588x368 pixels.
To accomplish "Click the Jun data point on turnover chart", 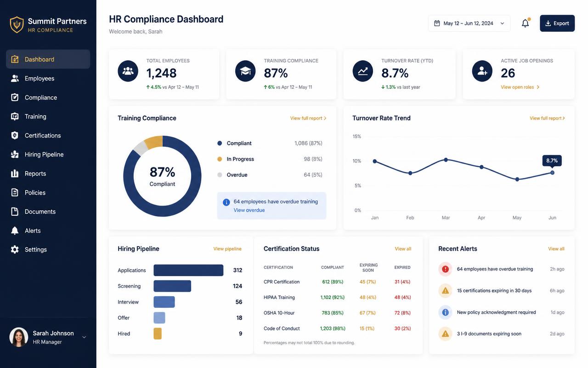I will click(x=552, y=172).
